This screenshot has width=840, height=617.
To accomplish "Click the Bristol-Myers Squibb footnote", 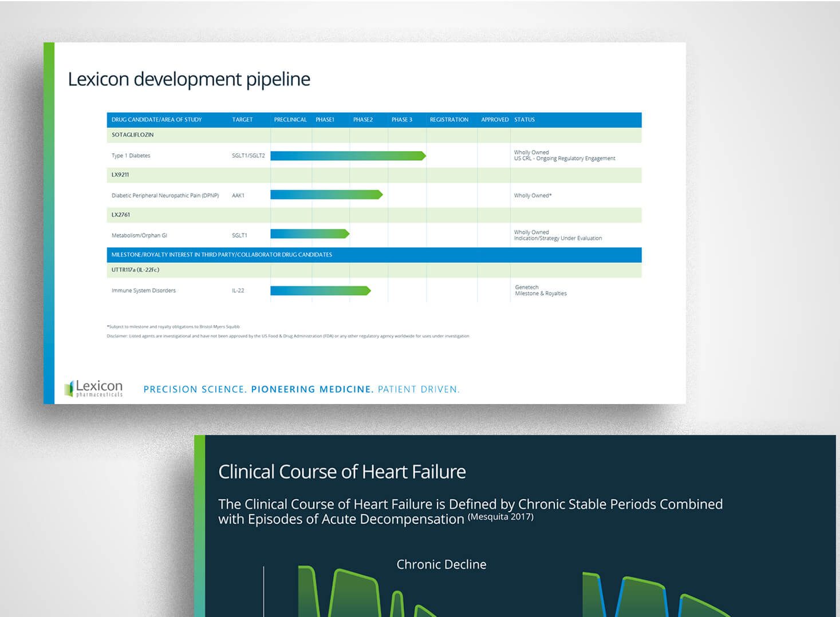I will pyautogui.click(x=173, y=327).
